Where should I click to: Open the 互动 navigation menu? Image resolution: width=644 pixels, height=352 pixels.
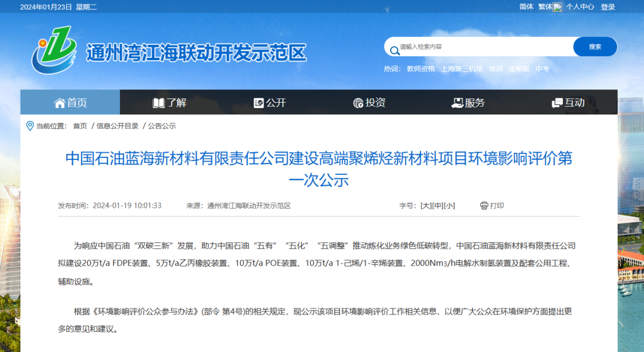(568, 102)
